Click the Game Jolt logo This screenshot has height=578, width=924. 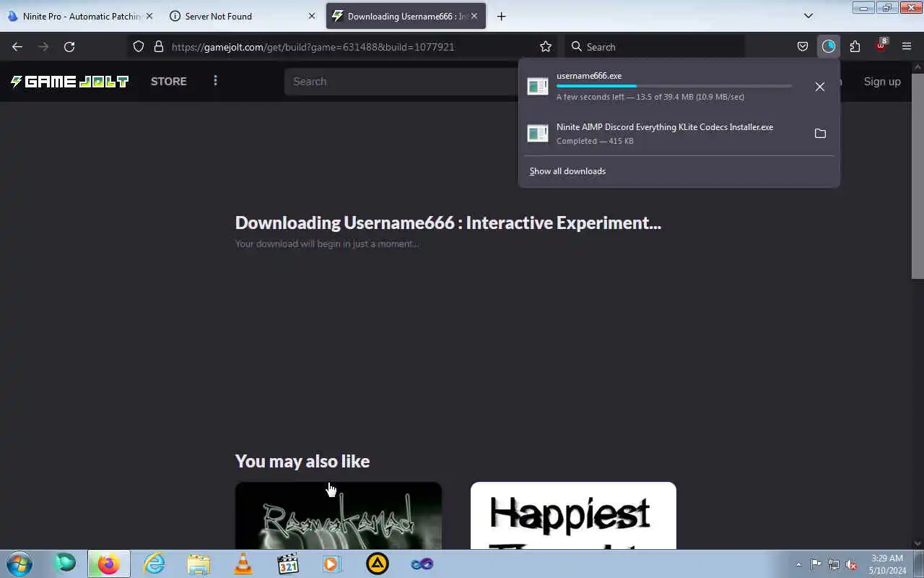point(69,82)
